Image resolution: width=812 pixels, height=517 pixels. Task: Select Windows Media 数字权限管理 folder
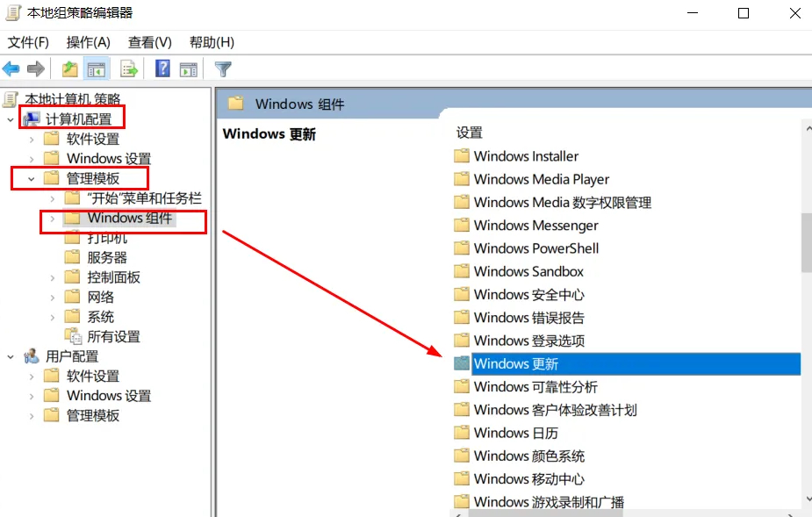(x=563, y=202)
